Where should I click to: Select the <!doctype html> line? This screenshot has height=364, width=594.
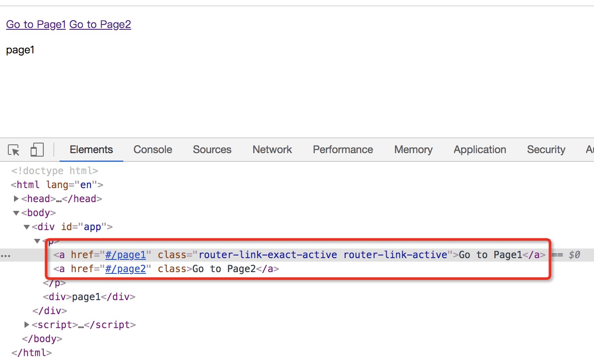[55, 171]
